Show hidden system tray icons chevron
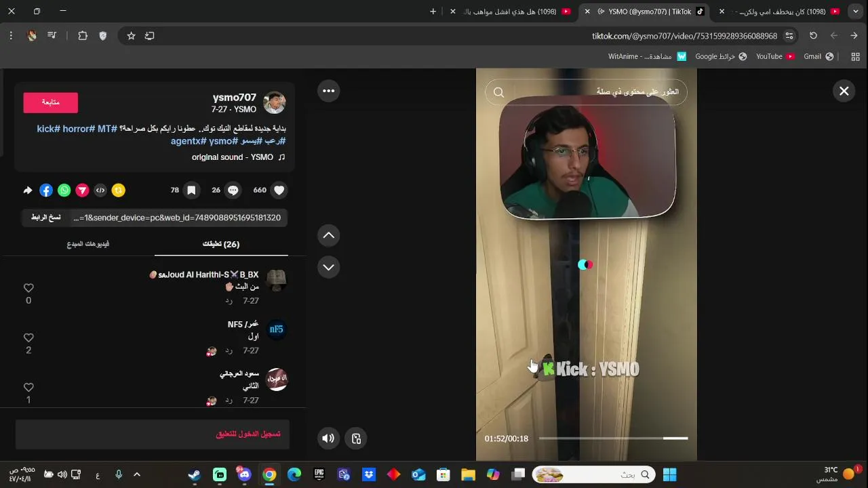Screen dimensions: 868x488 click(136, 474)
